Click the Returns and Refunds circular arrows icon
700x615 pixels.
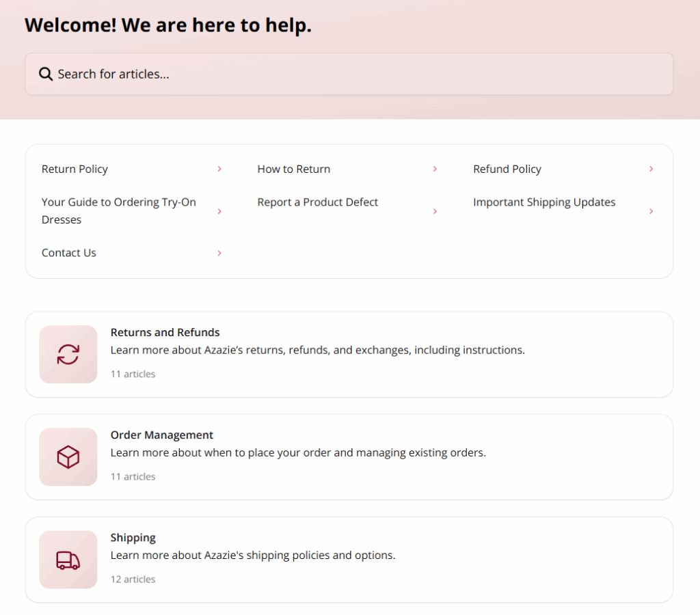click(x=68, y=354)
